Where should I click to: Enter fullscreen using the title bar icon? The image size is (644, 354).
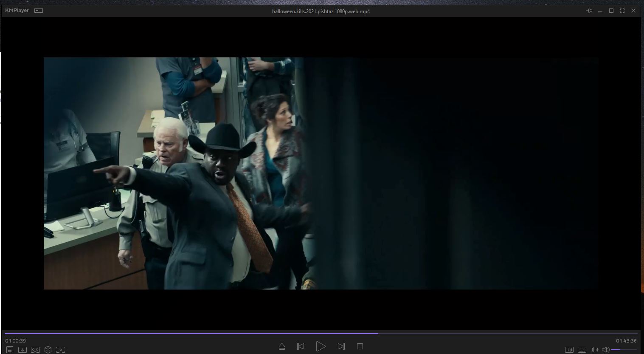pyautogui.click(x=622, y=11)
